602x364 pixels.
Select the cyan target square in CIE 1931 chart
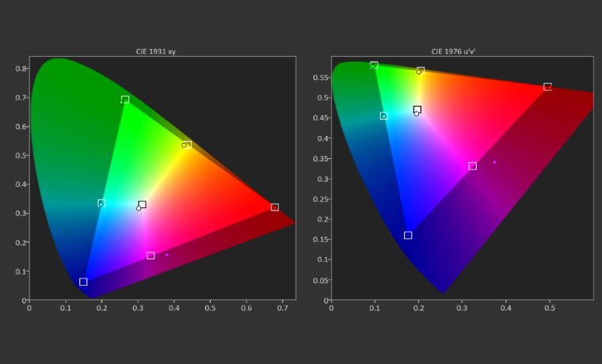[101, 203]
